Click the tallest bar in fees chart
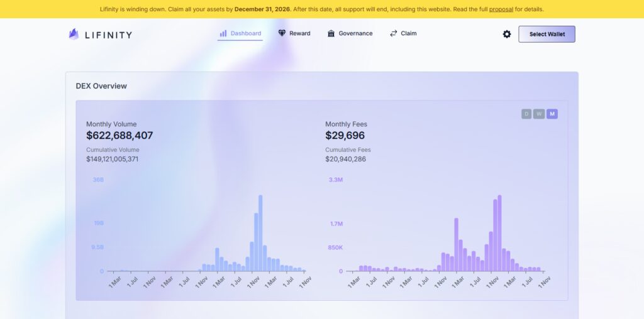Screen dimensions: 644x319 click(499, 233)
